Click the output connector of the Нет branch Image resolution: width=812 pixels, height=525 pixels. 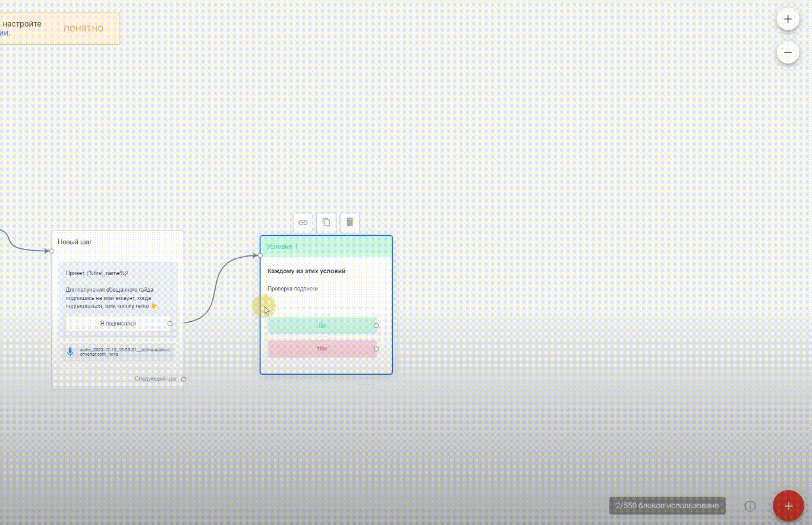pyautogui.click(x=376, y=349)
